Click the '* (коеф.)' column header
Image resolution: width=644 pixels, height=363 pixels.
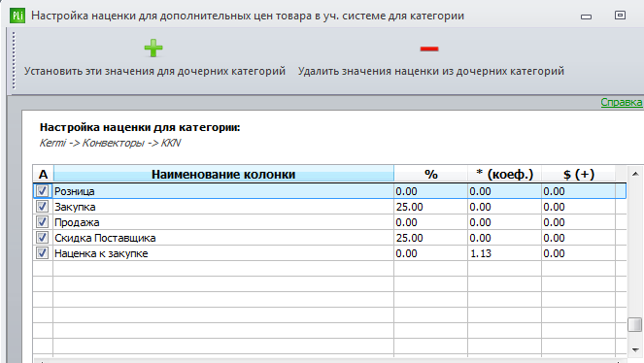[505, 174]
